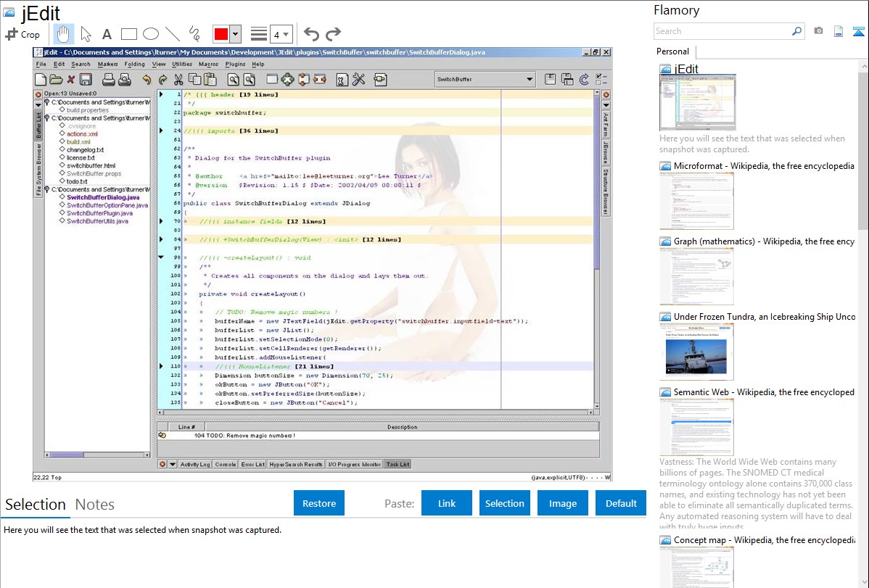The height and width of the screenshot is (588, 869).
Task: Open the annotation color dropdown arrow
Action: click(236, 34)
